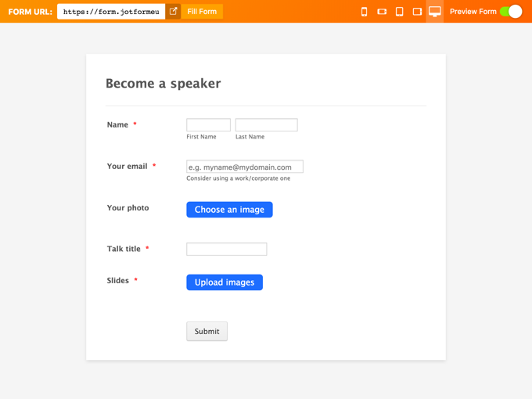Screen dimensions: 532x399
Task: Open form URL in new tab icon
Action: (174, 12)
